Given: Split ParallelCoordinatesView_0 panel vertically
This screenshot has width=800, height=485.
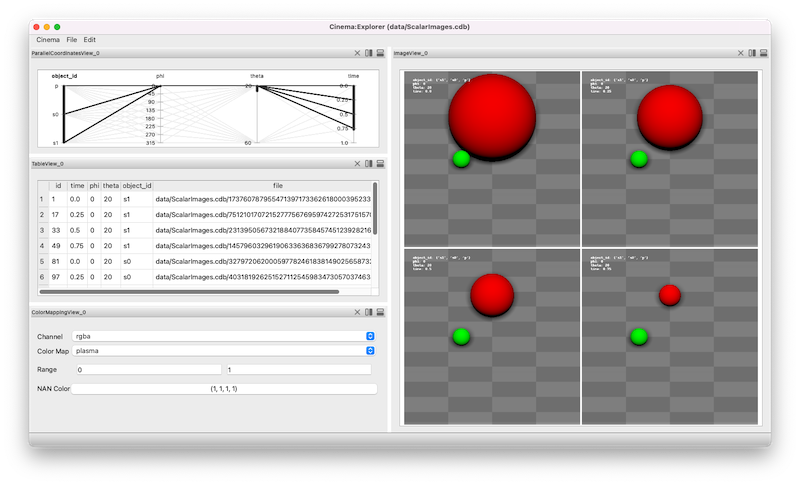Looking at the screenshot, I should [x=368, y=53].
